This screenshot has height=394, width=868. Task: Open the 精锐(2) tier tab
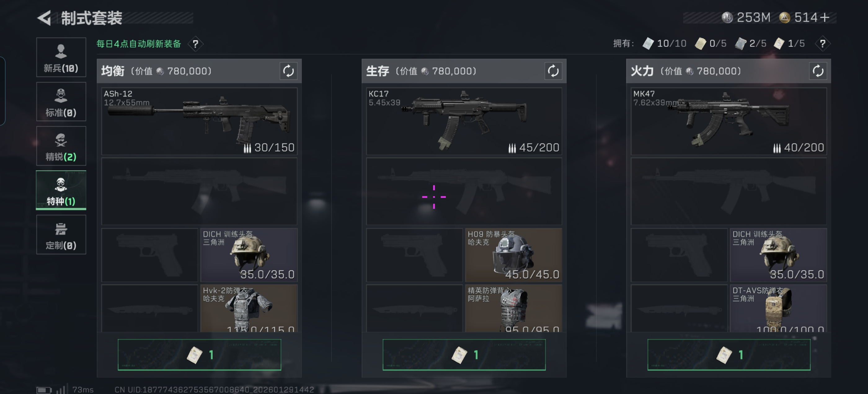point(61,146)
